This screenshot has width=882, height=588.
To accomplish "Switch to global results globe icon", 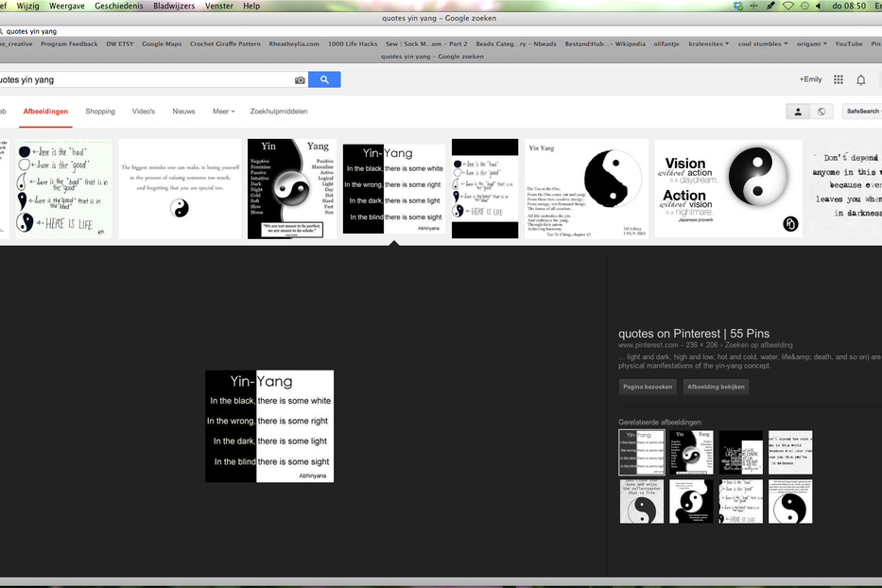I will 821,112.
